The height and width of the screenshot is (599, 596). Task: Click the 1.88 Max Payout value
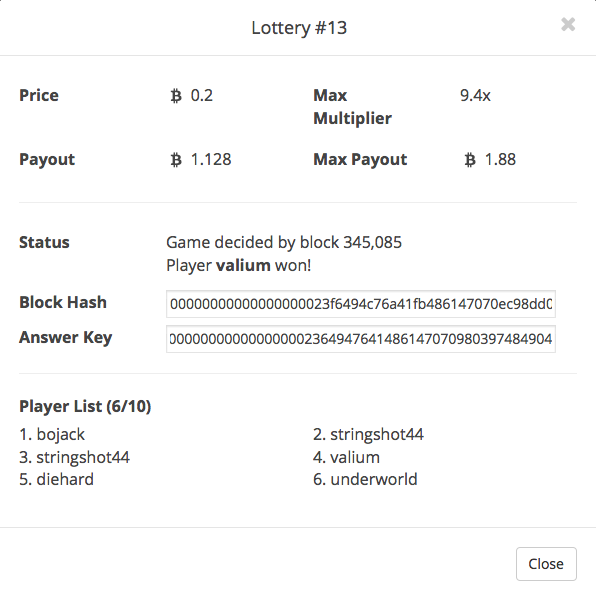[x=500, y=160]
